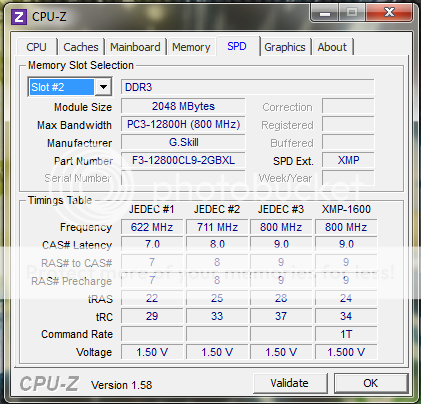Screen dimensions: 421x404
Task: Click the Module Size label
Action: 83,107
